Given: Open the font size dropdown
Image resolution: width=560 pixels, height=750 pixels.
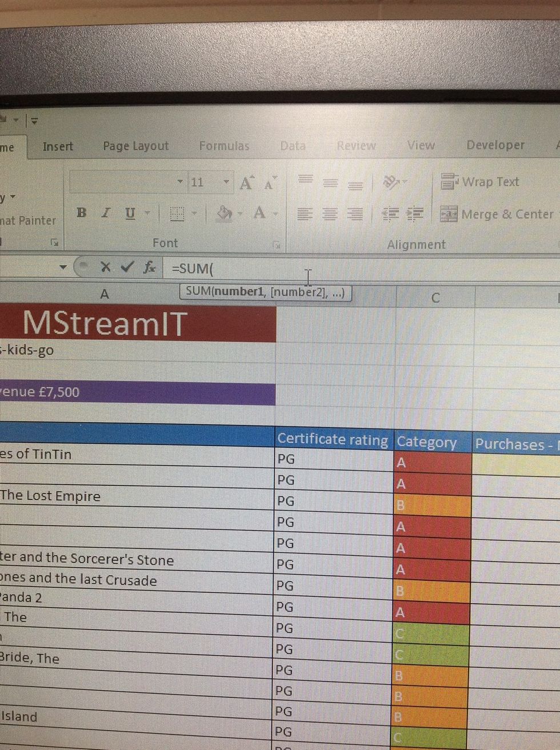Looking at the screenshot, I should click(226, 182).
